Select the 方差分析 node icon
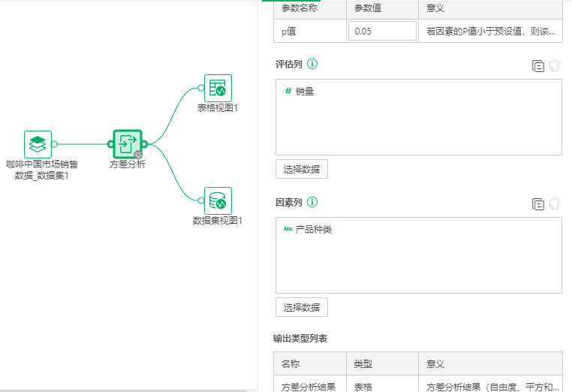 (127, 143)
